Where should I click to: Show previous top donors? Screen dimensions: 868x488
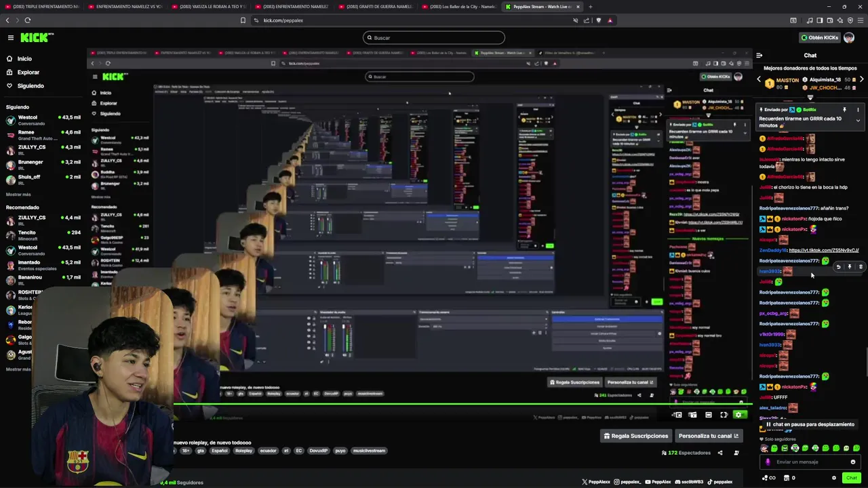click(x=759, y=80)
